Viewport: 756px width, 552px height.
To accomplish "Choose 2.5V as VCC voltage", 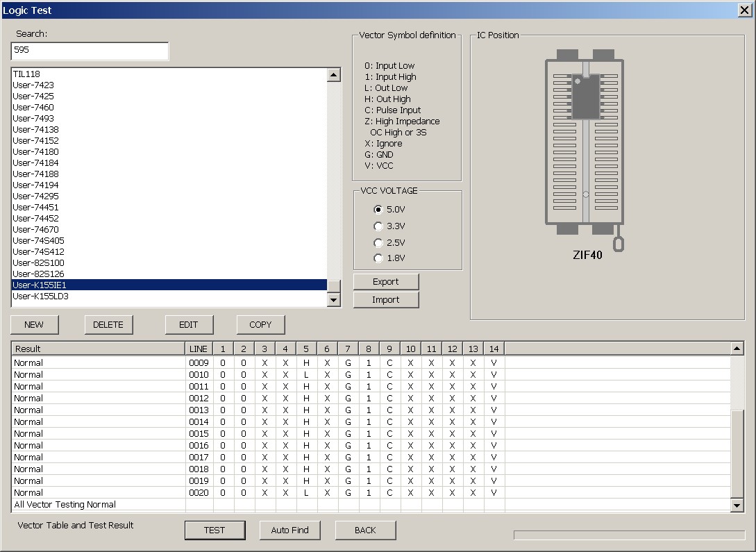I will click(x=378, y=242).
